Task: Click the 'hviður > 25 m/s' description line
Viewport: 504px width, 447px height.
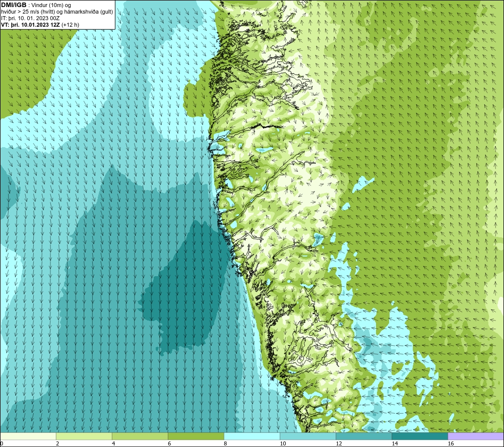Action: pyautogui.click(x=57, y=12)
